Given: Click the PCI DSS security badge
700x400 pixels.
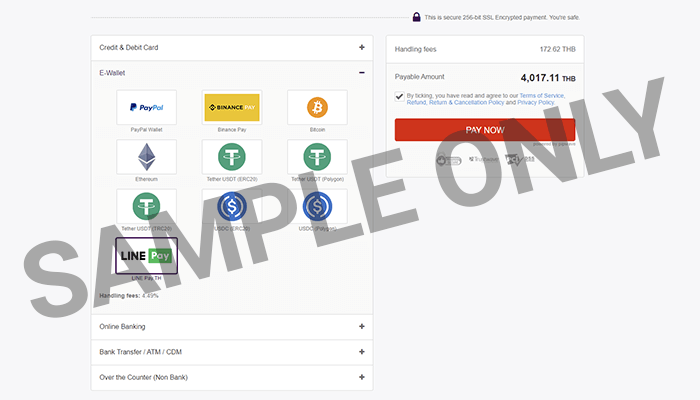Looking at the screenshot, I should click(519, 159).
